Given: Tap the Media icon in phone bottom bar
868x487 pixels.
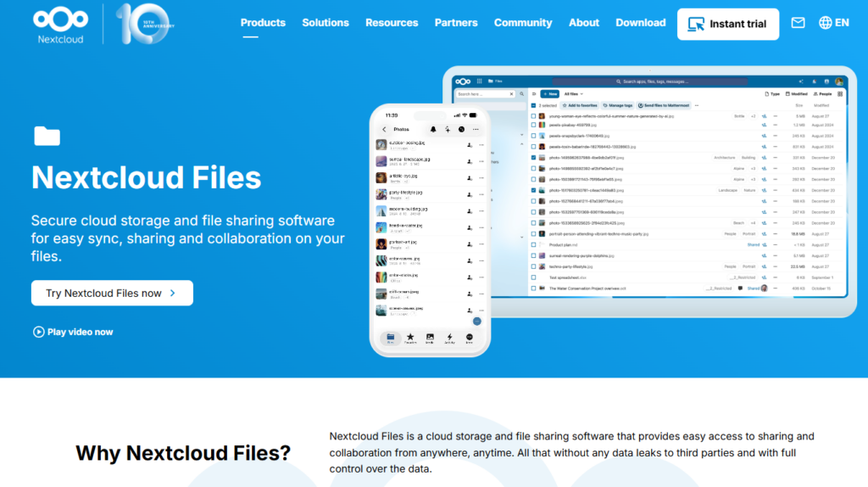Looking at the screenshot, I should 430,338.
